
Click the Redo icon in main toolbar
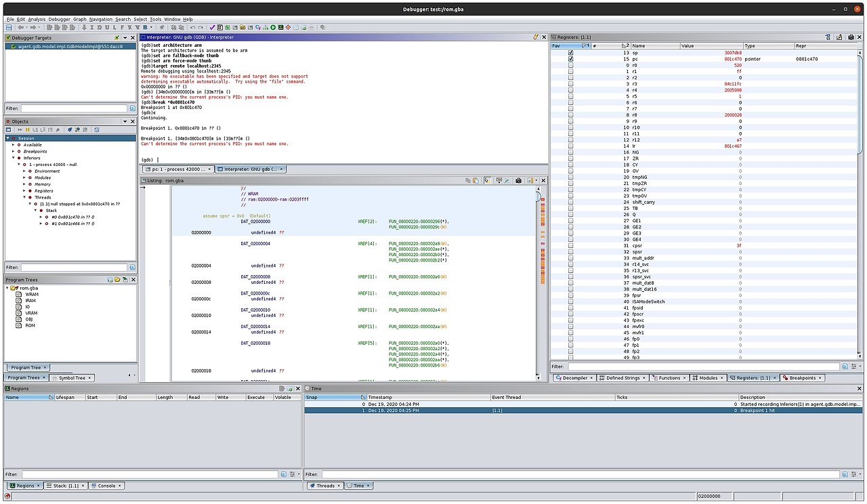click(x=200, y=27)
